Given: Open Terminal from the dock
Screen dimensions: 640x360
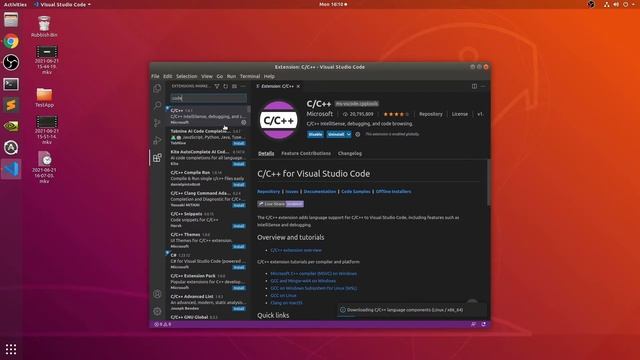Looking at the screenshot, I should pyautogui.click(x=11, y=84).
